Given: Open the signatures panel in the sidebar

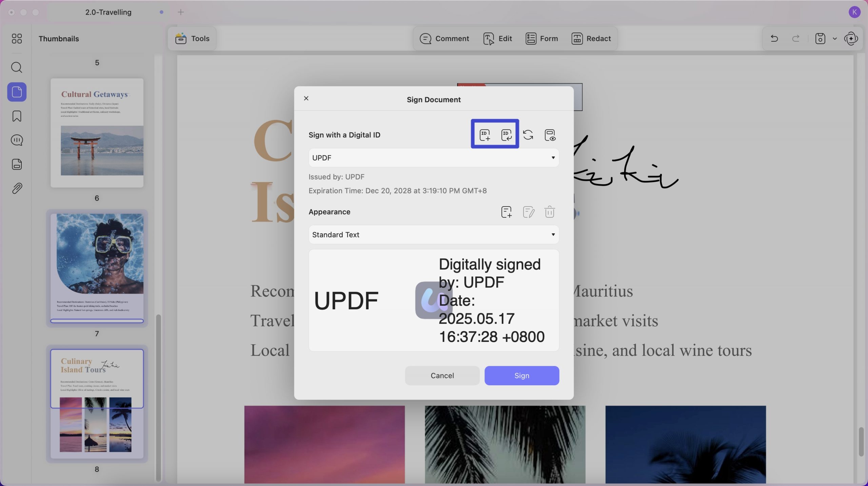Looking at the screenshot, I should 17,164.
